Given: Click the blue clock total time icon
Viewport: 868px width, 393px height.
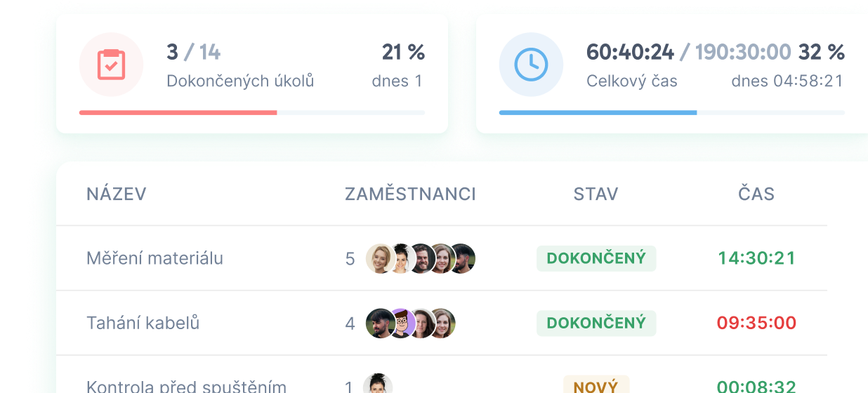Looking at the screenshot, I should [531, 65].
